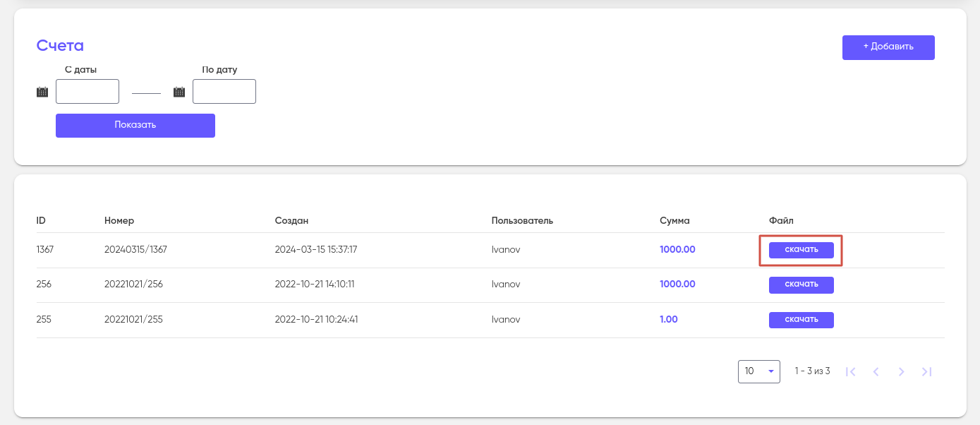This screenshot has width=980, height=425.
Task: Click the "ID" column header
Action: (41, 221)
